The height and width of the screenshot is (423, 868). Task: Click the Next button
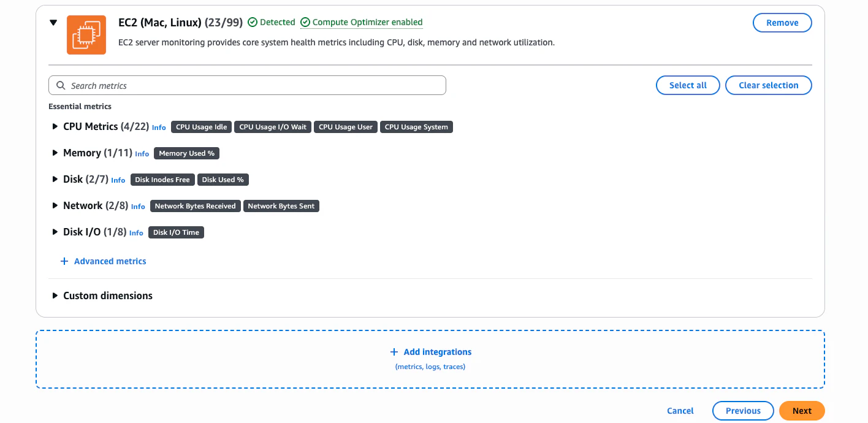point(802,411)
